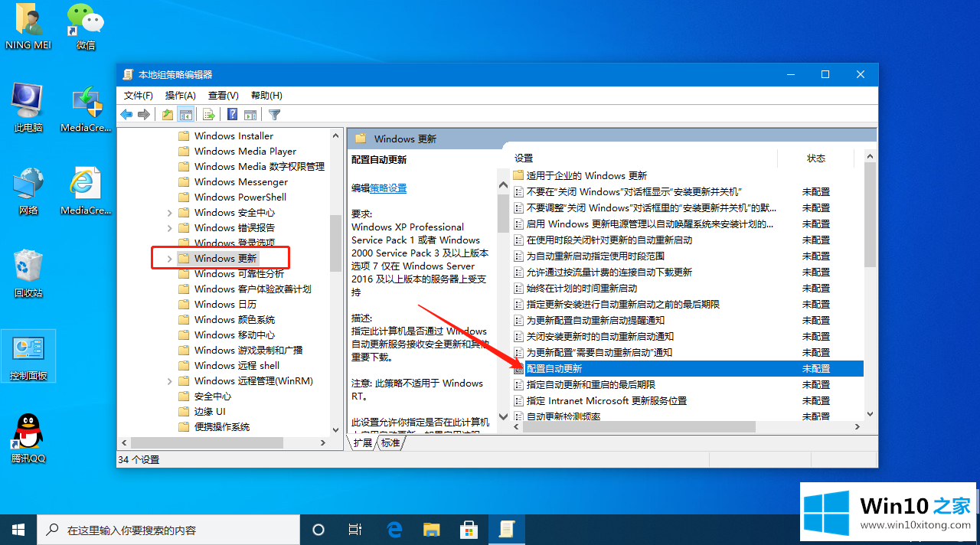Toggle the Show/Hide Action Pane button
Viewport: 980px width, 545px height.
(x=250, y=115)
